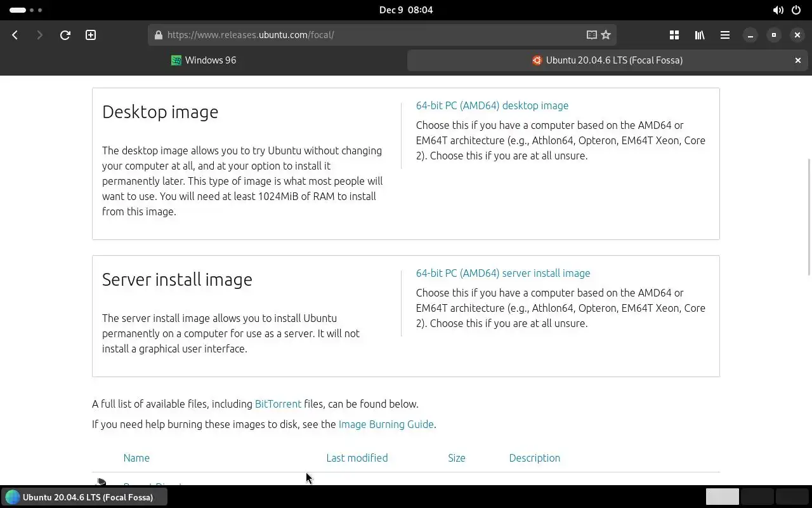Click the volume icon in the top bar
812x508 pixels.
pyautogui.click(x=778, y=10)
